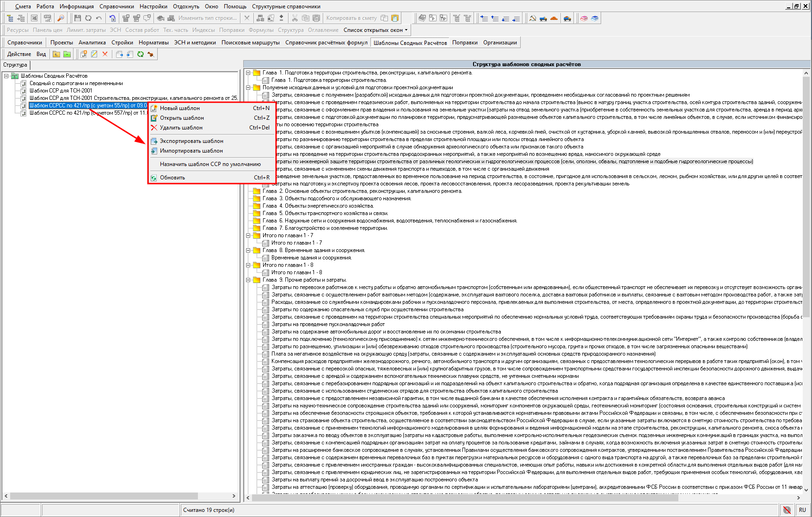This screenshot has height=517, width=812.
Task: Click the pink stacked books icon
Action: click(584, 18)
